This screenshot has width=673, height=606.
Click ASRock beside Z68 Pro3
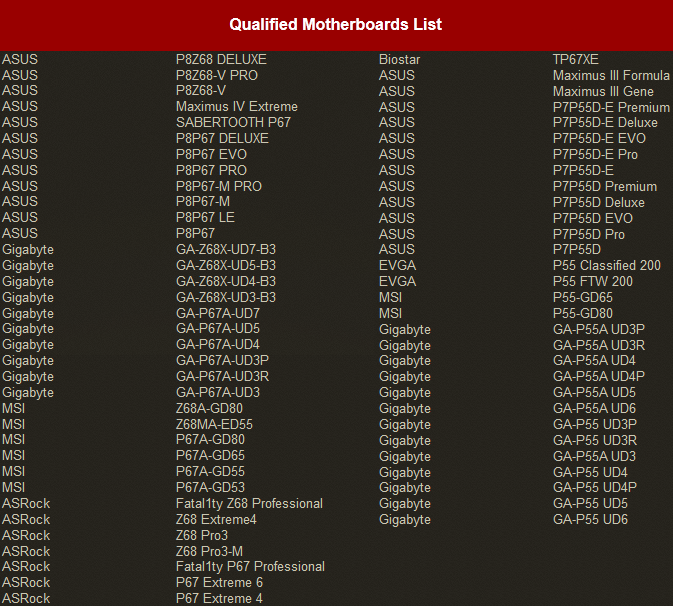26,535
